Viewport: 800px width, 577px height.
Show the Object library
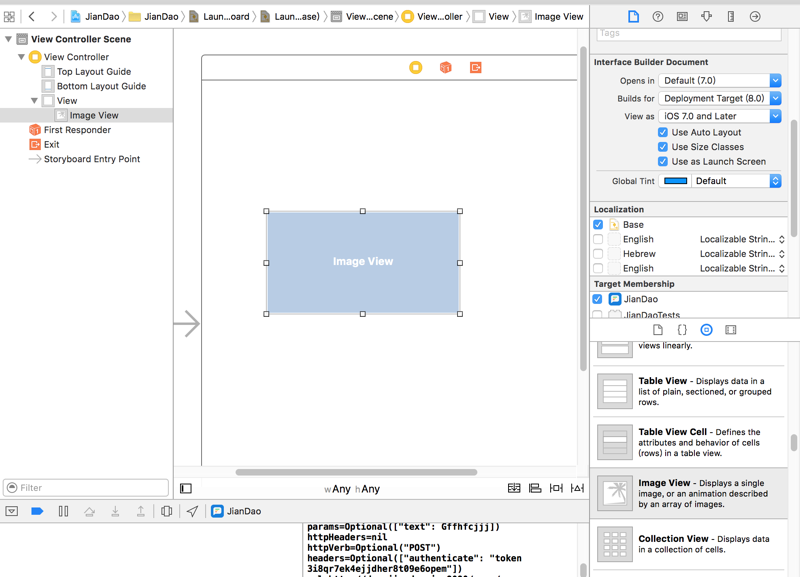coord(706,330)
